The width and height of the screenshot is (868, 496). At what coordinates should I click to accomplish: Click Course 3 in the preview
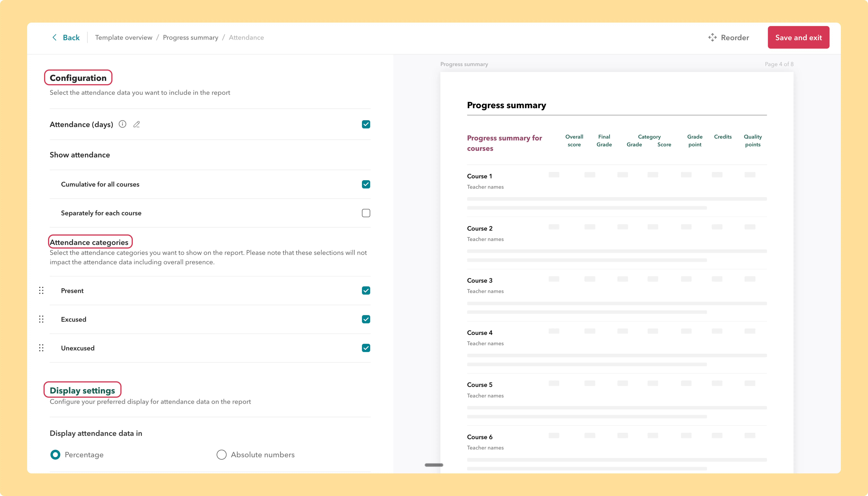point(480,281)
